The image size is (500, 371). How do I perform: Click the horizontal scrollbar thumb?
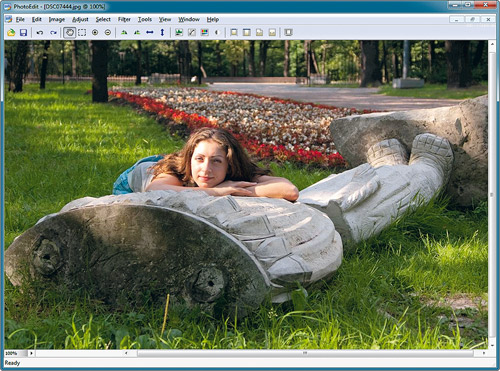pyautogui.click(x=305, y=353)
